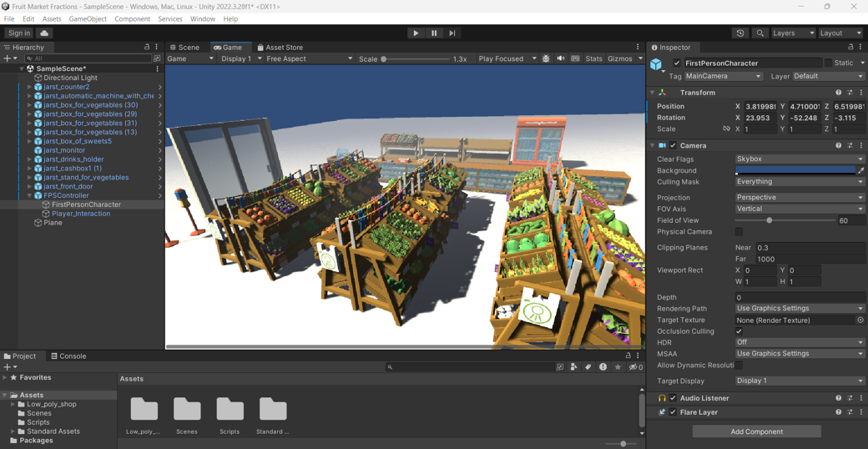Click the Play button in the toolbar
The image size is (868, 449).
coord(416,33)
